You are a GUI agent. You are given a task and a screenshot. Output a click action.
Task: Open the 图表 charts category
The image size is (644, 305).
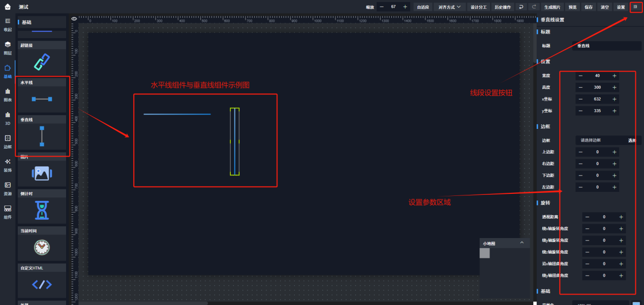8,94
